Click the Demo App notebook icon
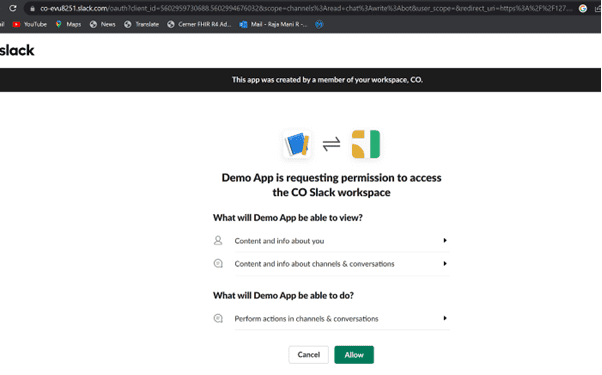This screenshot has width=602, height=375. tap(297, 144)
